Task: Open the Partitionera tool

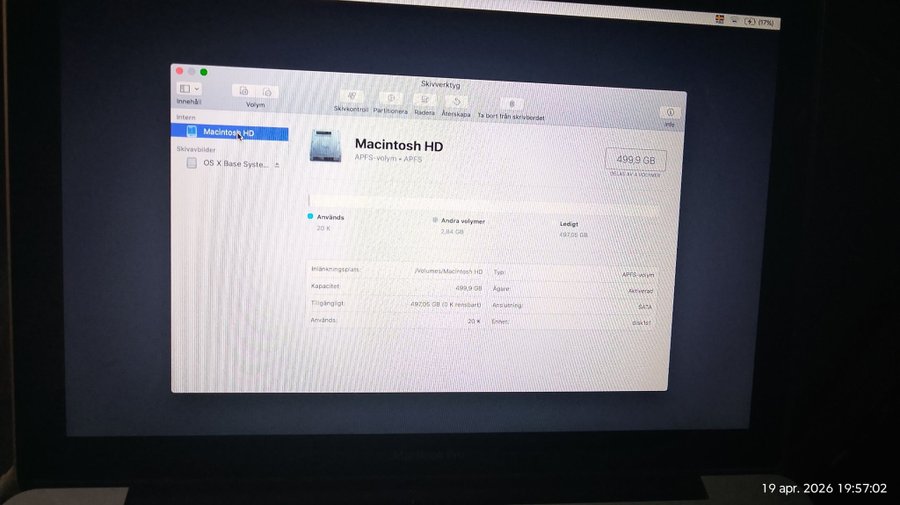Action: point(390,98)
